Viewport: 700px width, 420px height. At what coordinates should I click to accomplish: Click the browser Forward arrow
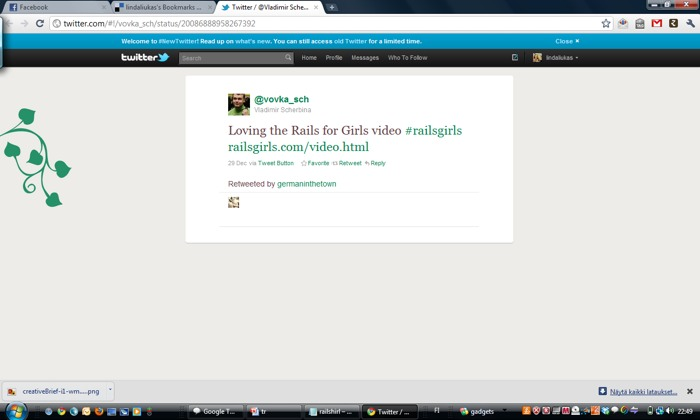tap(24, 23)
